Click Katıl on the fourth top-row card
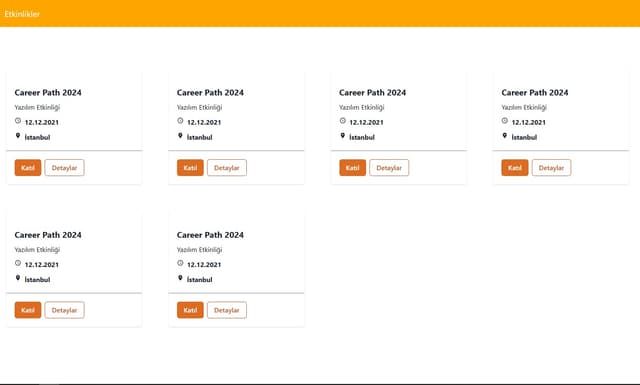Screen dimensions: 640x385 coord(515,168)
